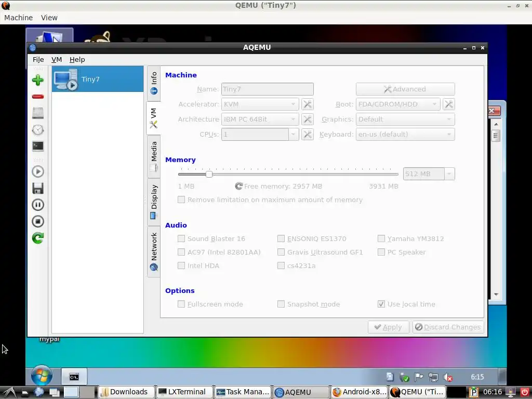Click Discard Changes button

[448, 327]
